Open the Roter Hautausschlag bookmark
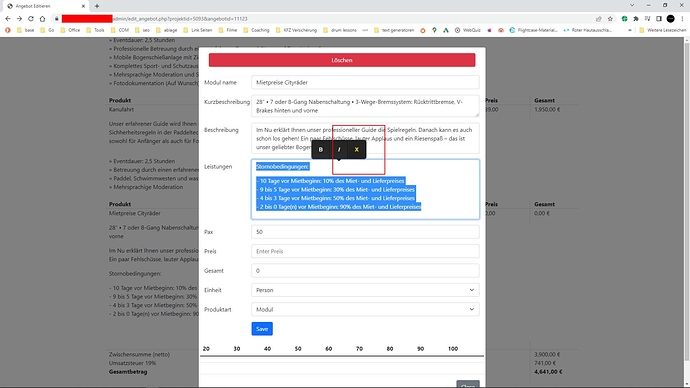Image resolution: width=690 pixels, height=388 pixels. pos(587,30)
